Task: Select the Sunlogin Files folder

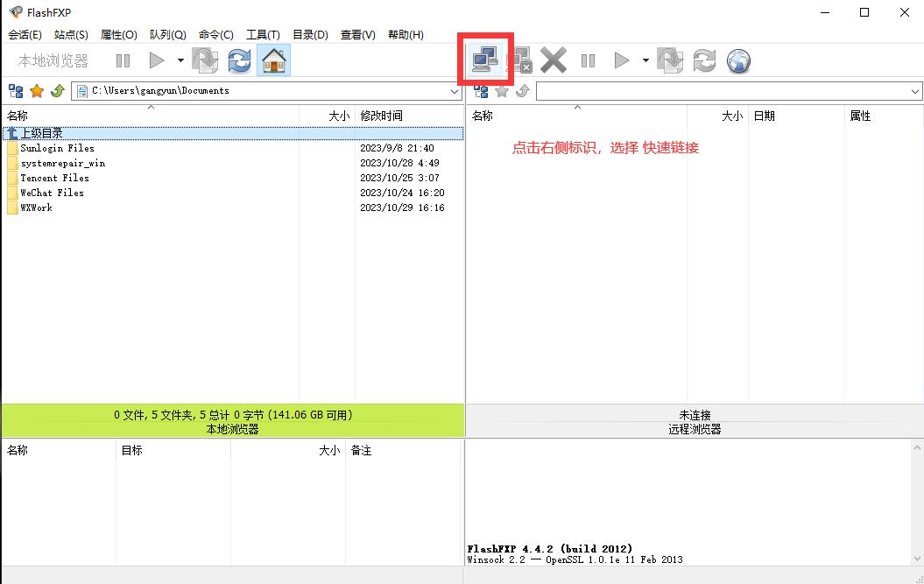Action: tap(57, 148)
